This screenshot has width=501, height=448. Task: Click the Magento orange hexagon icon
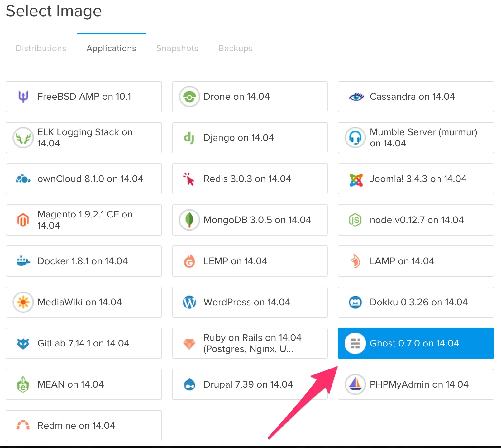pos(23,220)
